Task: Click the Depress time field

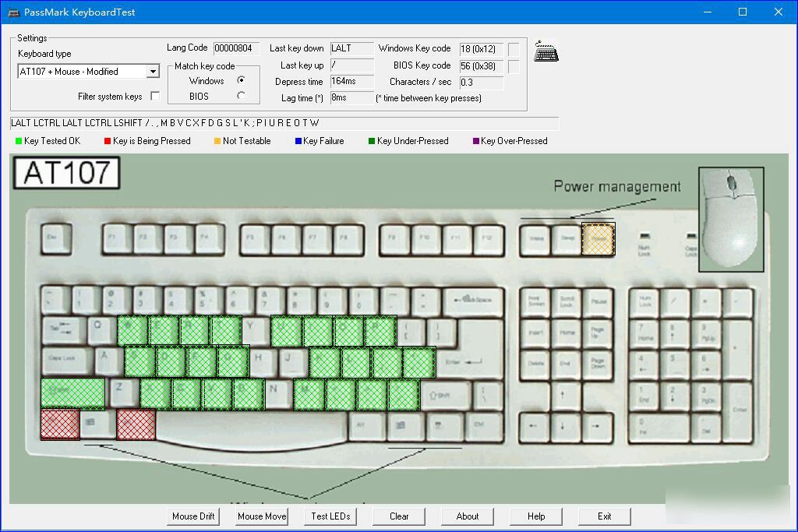Action: (x=351, y=81)
